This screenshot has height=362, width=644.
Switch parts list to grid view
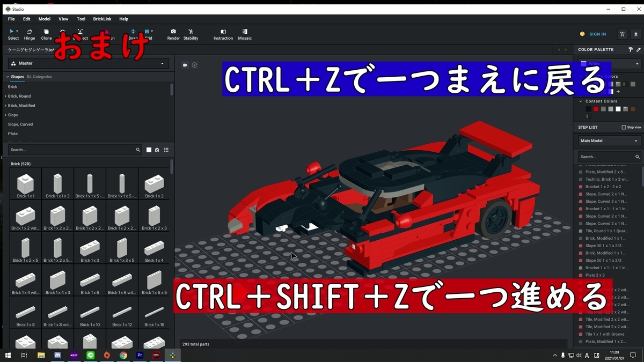coord(166,150)
